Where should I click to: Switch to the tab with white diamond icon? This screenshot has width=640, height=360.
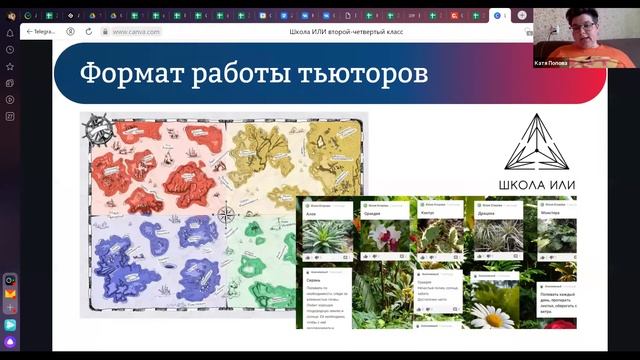pos(71,16)
